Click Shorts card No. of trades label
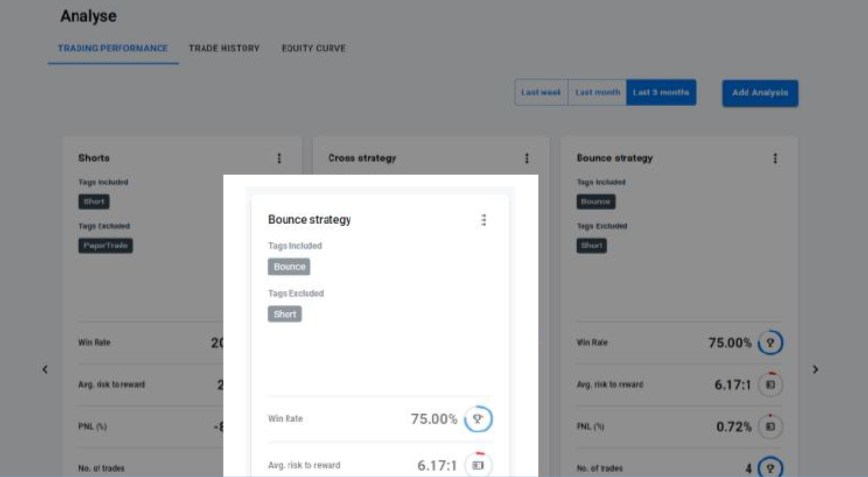 click(x=101, y=468)
